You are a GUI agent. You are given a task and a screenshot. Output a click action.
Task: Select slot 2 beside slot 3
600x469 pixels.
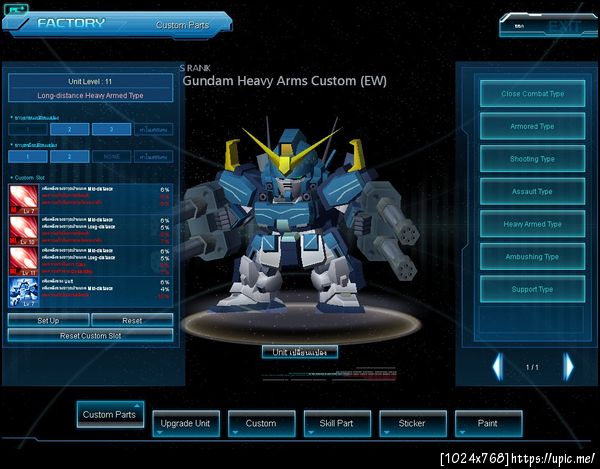[70, 129]
